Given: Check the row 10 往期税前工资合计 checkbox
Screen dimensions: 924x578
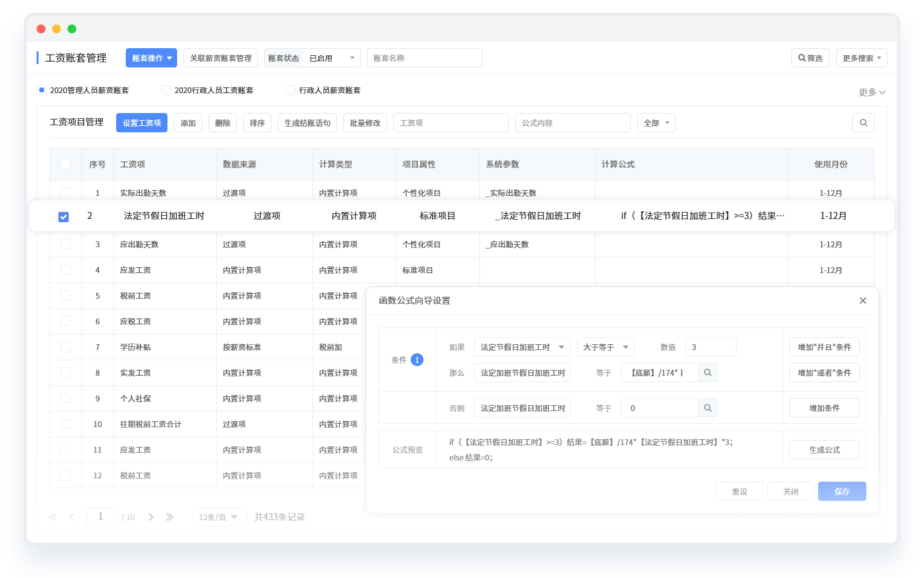Looking at the screenshot, I should (65, 424).
